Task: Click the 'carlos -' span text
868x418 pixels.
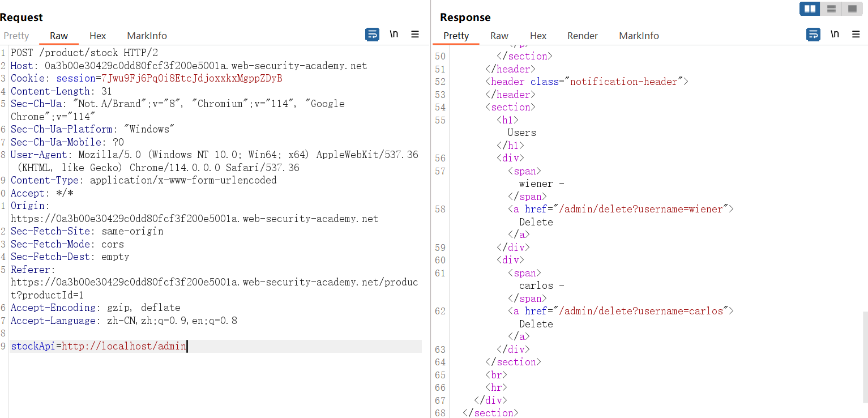Action: coord(541,285)
